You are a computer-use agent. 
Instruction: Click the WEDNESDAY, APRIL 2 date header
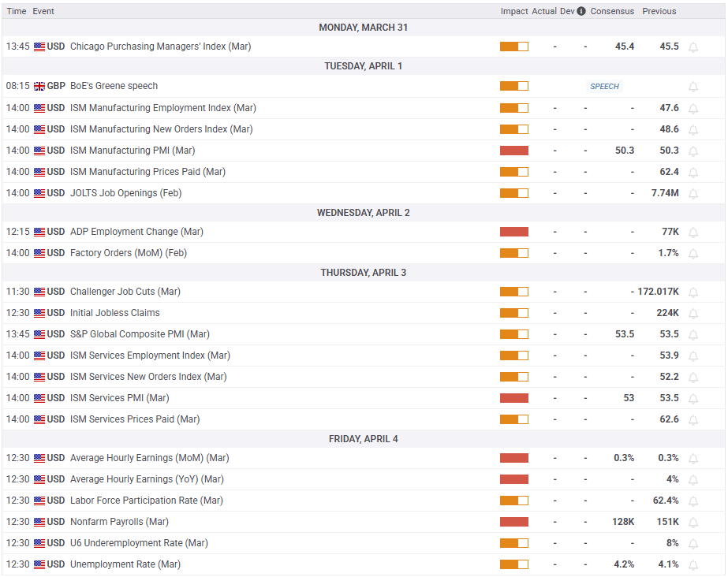[x=363, y=212]
